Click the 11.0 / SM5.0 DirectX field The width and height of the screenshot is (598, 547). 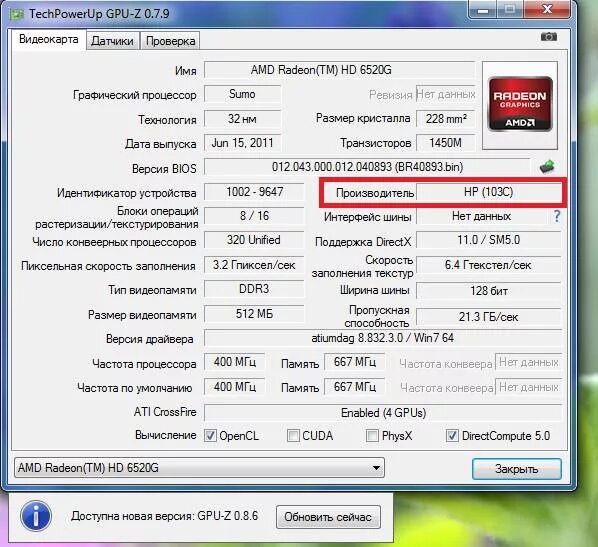pyautogui.click(x=489, y=240)
